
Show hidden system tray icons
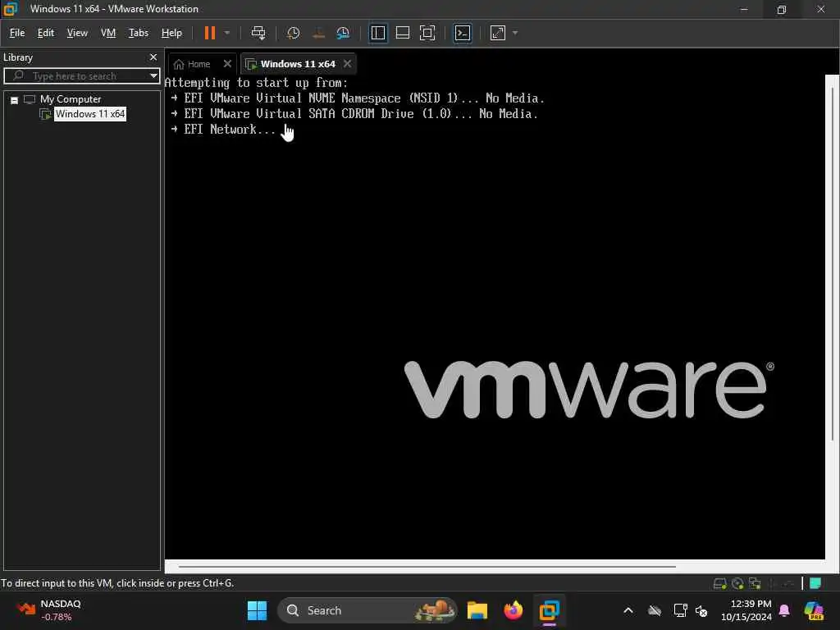click(x=628, y=610)
